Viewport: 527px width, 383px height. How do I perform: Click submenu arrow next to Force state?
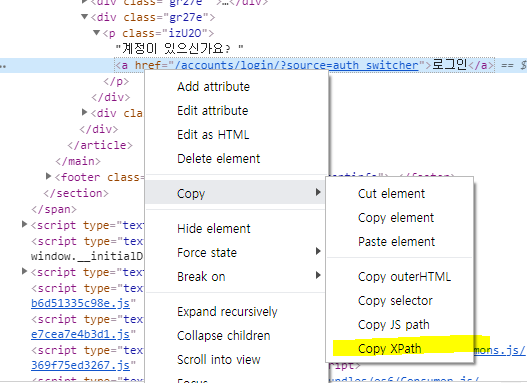pyautogui.click(x=318, y=251)
